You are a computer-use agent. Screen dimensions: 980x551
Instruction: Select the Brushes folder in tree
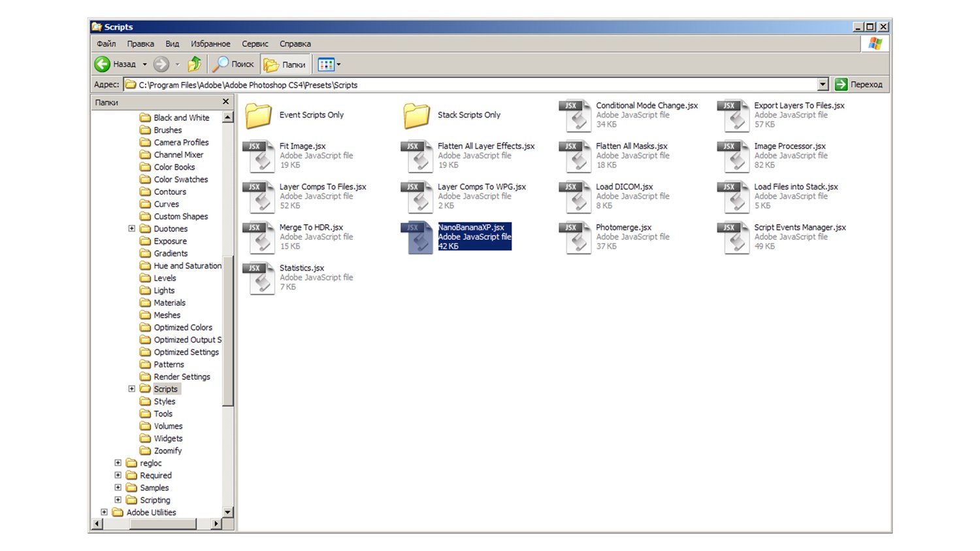pos(161,130)
